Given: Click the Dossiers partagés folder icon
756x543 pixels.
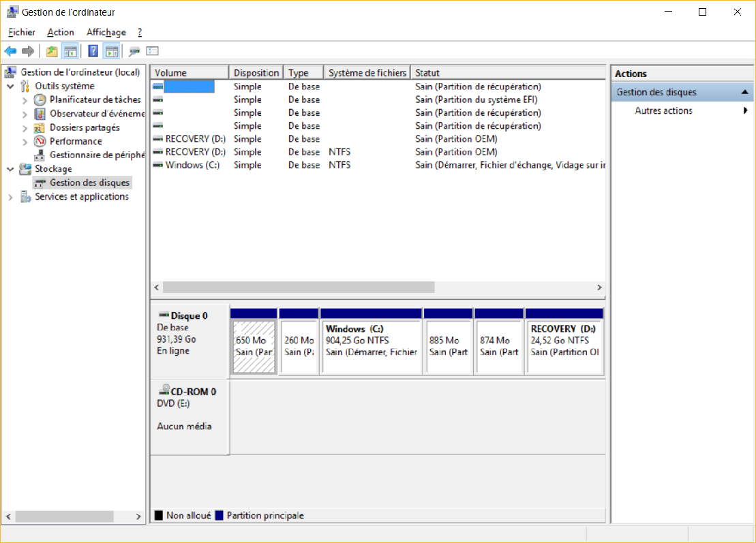Looking at the screenshot, I should tap(40, 127).
